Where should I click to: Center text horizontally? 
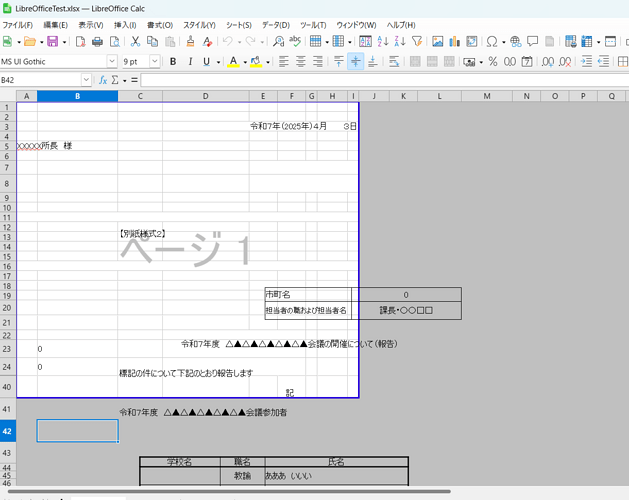click(x=300, y=61)
